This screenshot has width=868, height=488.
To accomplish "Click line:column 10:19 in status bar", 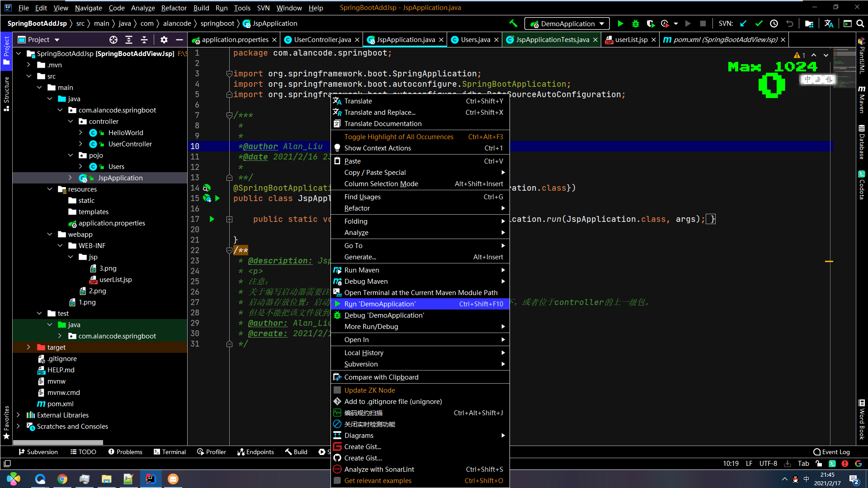I will pos(731,464).
